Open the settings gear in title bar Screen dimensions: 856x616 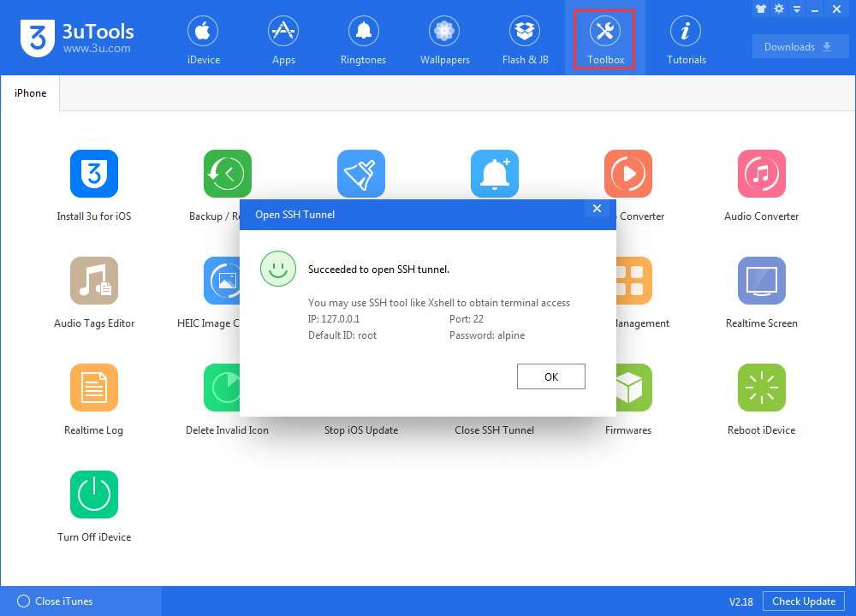coord(779,9)
